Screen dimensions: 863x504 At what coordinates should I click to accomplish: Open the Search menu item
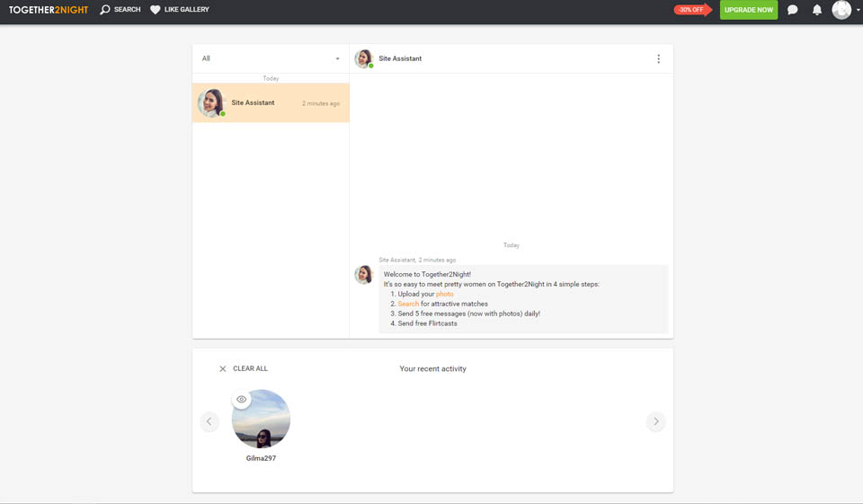[128, 10]
